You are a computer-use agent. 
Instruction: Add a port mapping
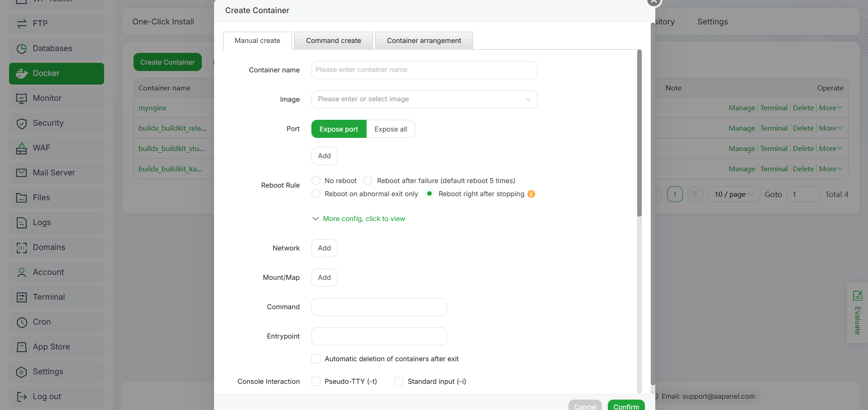tap(324, 156)
